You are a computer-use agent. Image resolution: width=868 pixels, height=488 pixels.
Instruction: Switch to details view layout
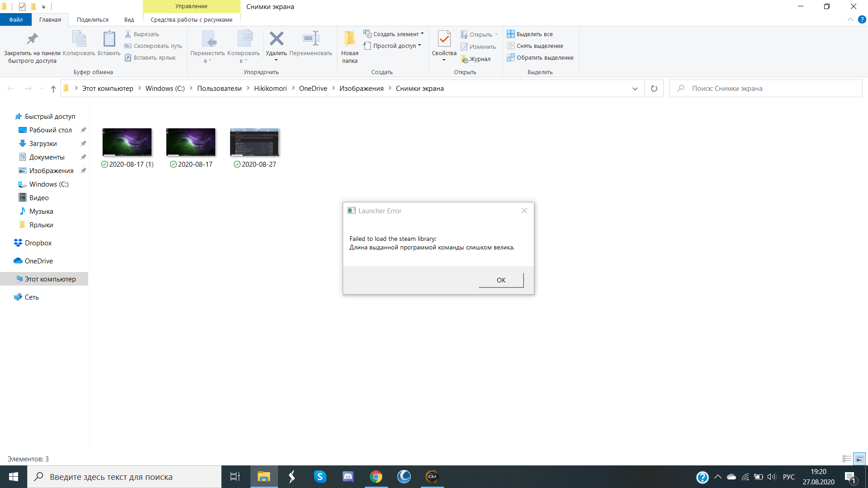pos(847,459)
